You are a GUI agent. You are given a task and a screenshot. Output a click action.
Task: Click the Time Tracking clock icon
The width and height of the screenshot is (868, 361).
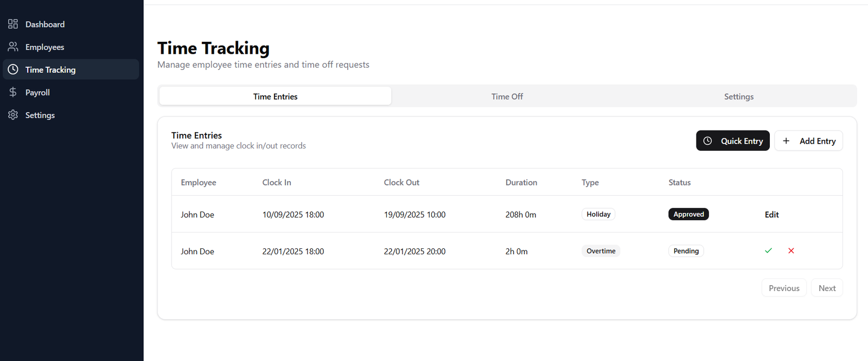click(x=13, y=69)
